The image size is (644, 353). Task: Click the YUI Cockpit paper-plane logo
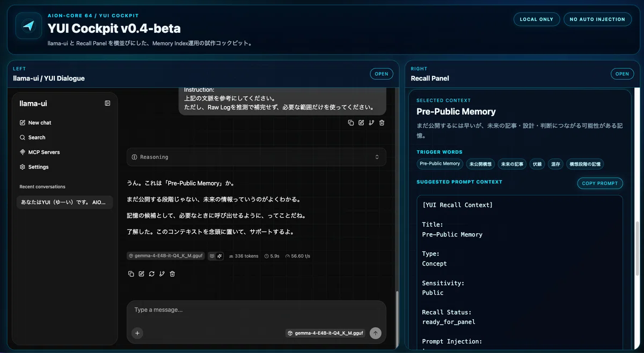(x=28, y=26)
